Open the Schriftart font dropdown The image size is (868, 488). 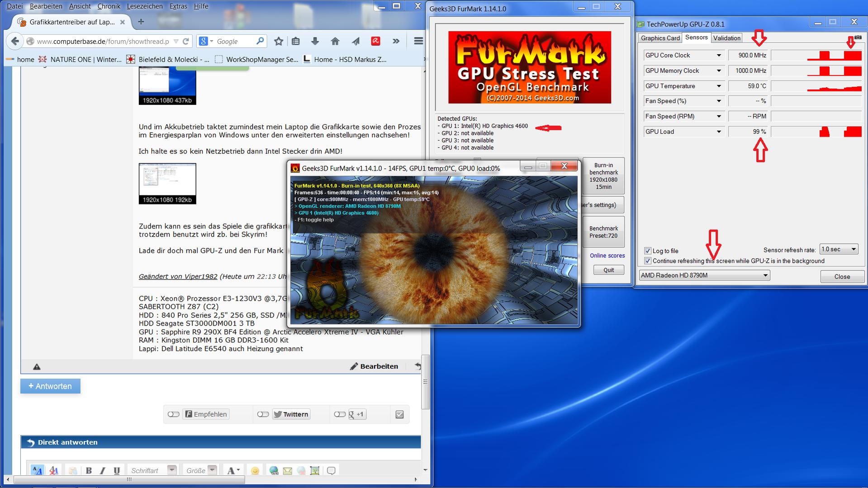tap(152, 470)
